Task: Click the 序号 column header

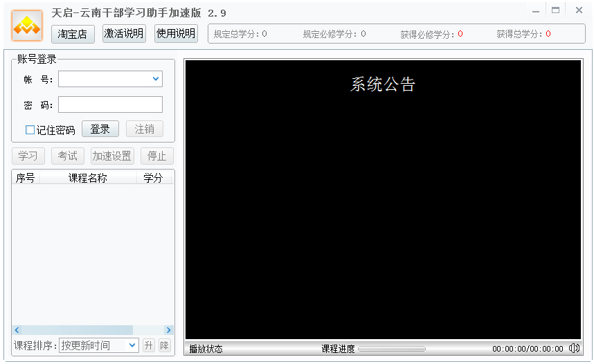Action: pyautogui.click(x=26, y=179)
